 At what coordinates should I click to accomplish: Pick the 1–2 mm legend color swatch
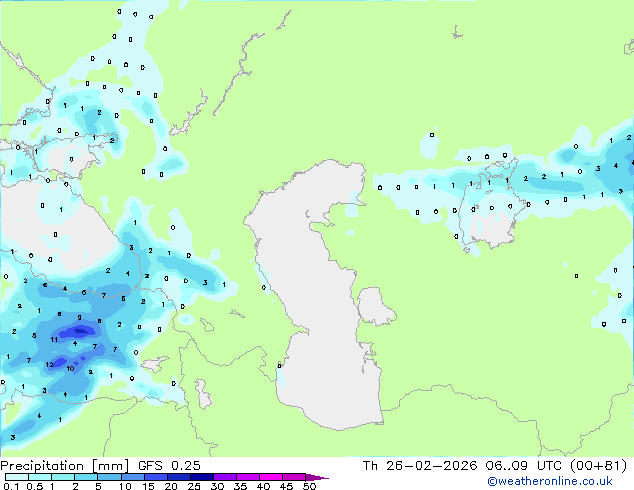pos(63,477)
